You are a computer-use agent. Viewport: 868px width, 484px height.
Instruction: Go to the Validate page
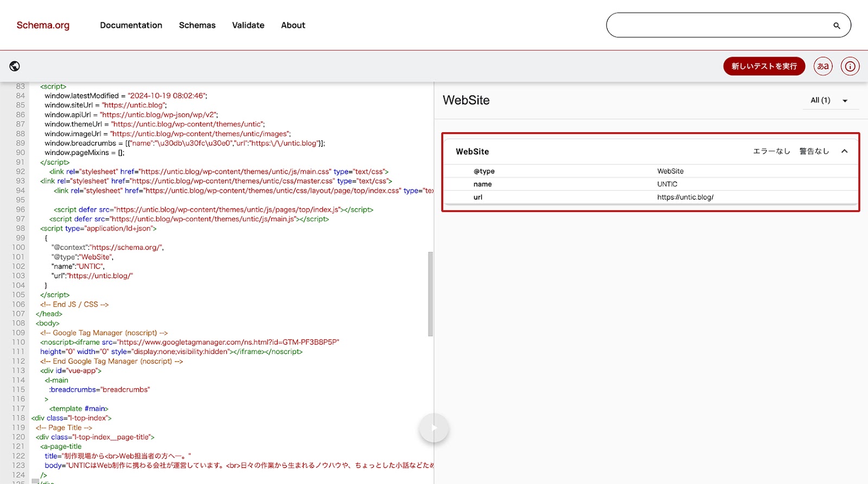(248, 25)
